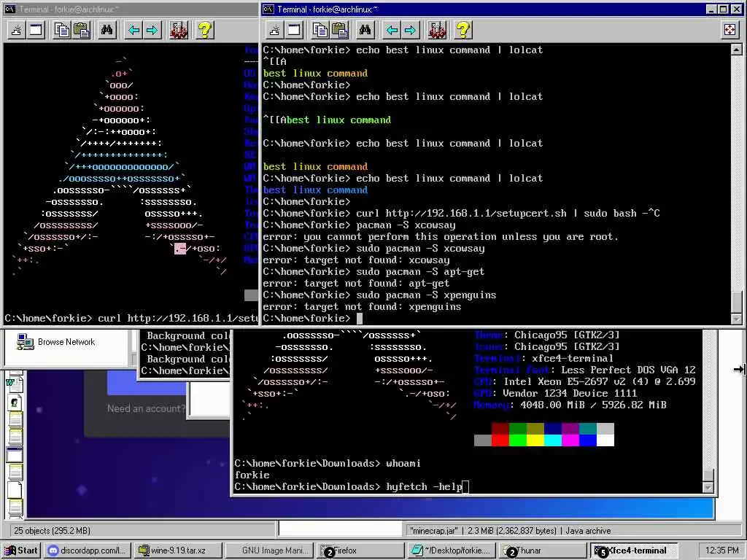Screen dimensions: 747x560
Task: Select the Browse Network icon in the file manager
Action: click(x=25, y=342)
